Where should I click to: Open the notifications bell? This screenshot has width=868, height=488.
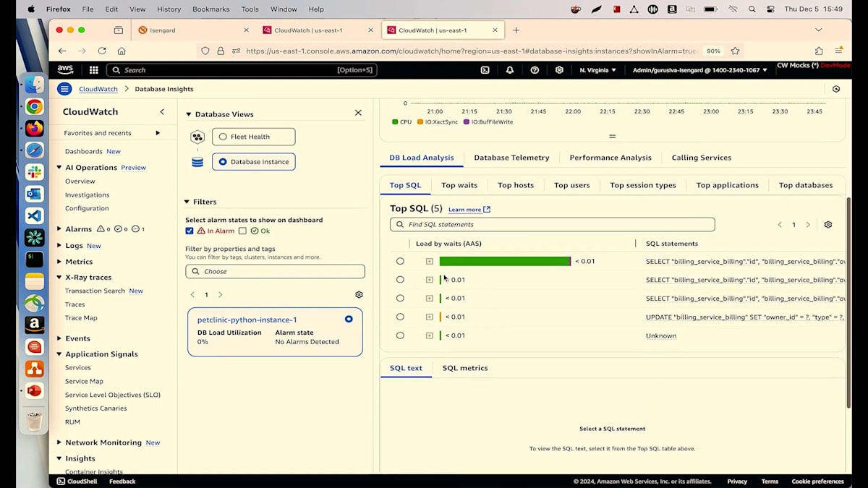[510, 70]
